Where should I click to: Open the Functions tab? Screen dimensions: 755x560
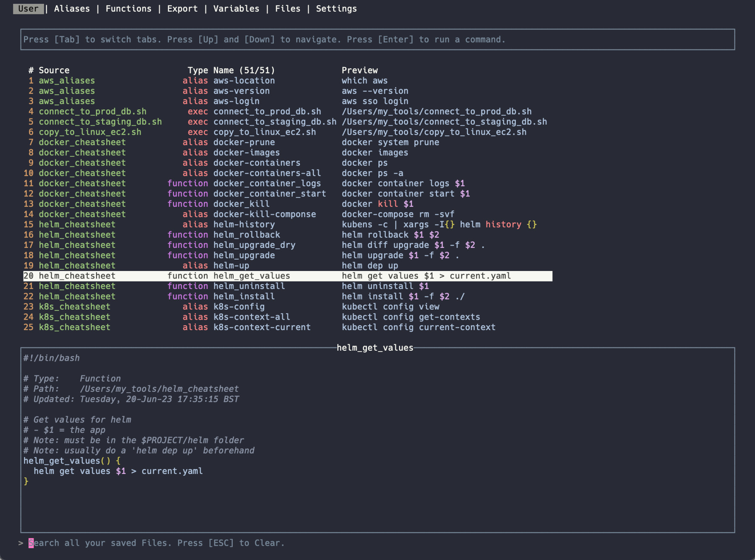128,9
